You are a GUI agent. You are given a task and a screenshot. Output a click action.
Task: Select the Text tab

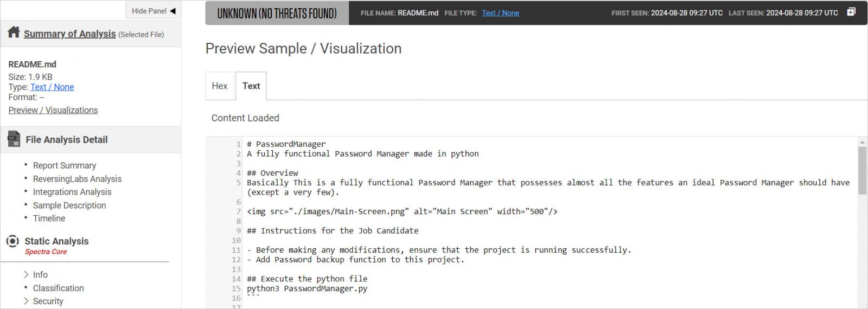click(251, 86)
